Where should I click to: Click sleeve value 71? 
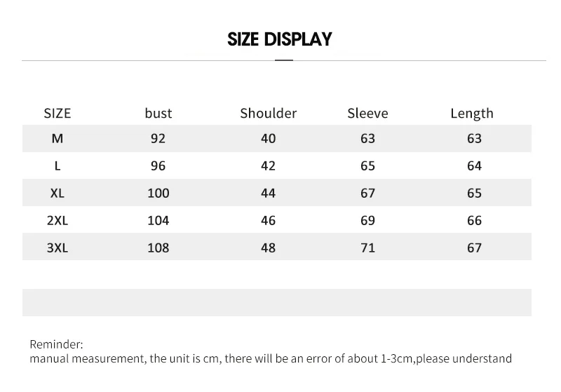[x=367, y=248]
